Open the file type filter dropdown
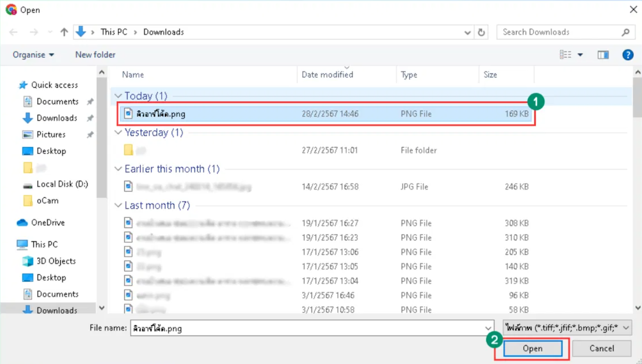This screenshot has height=364, width=642. [567, 328]
